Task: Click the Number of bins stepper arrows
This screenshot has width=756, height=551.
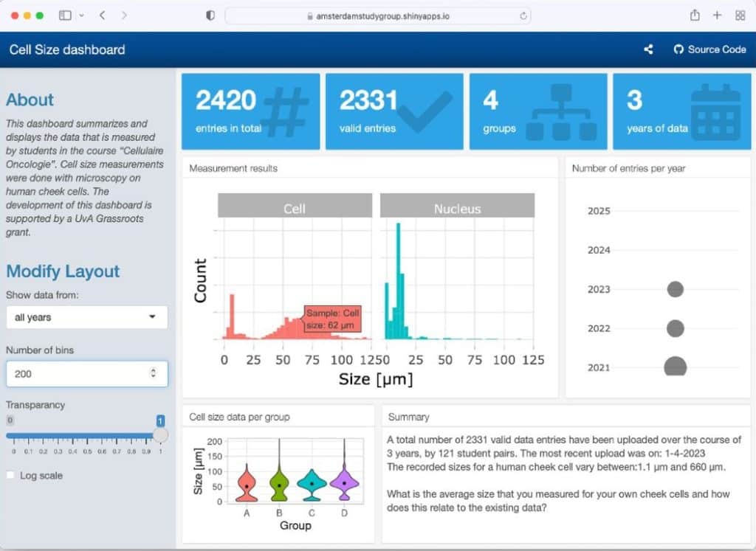Action: pyautogui.click(x=153, y=373)
